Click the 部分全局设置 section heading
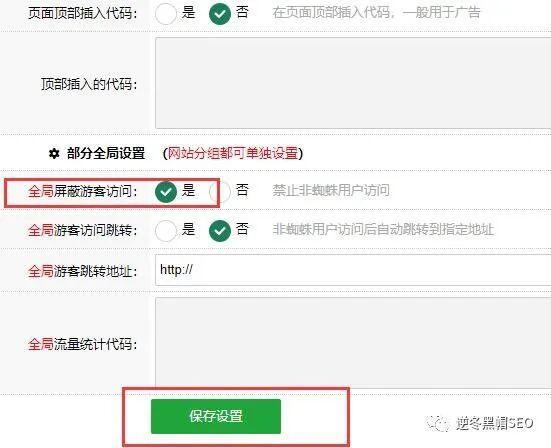551x448 pixels. (x=106, y=153)
